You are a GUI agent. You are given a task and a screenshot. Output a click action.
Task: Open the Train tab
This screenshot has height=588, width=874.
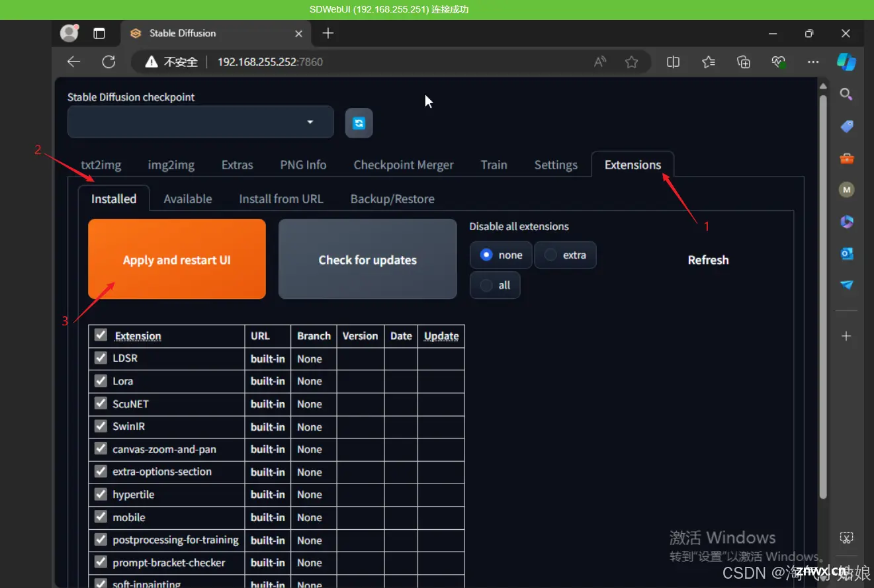(x=494, y=165)
